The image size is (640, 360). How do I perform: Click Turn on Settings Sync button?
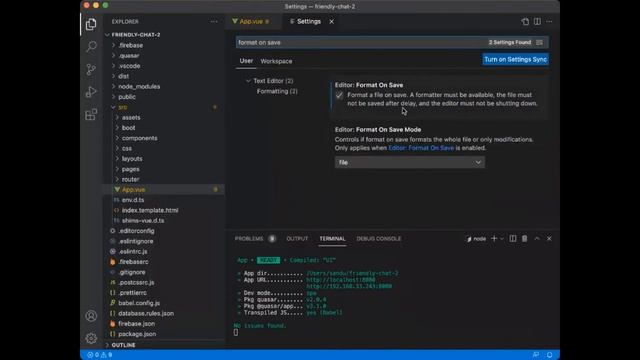point(516,60)
